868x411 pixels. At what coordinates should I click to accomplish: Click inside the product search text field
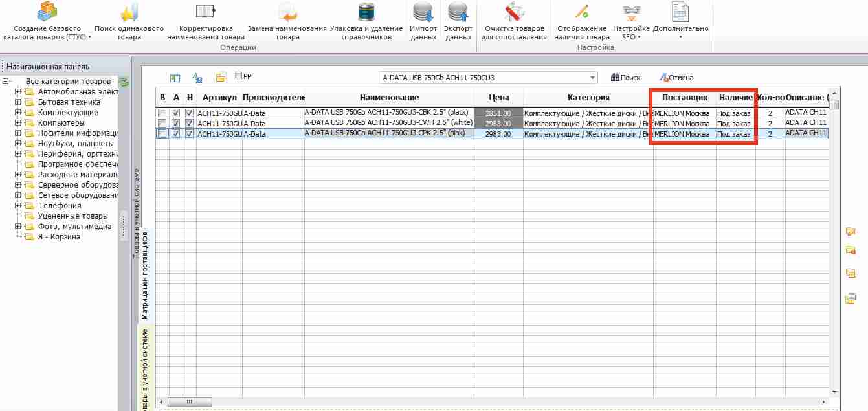pos(484,78)
